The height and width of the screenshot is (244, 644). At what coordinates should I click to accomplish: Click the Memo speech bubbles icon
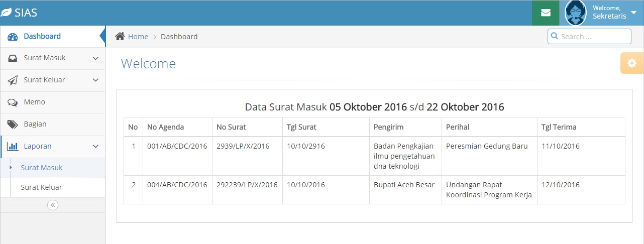click(13, 102)
